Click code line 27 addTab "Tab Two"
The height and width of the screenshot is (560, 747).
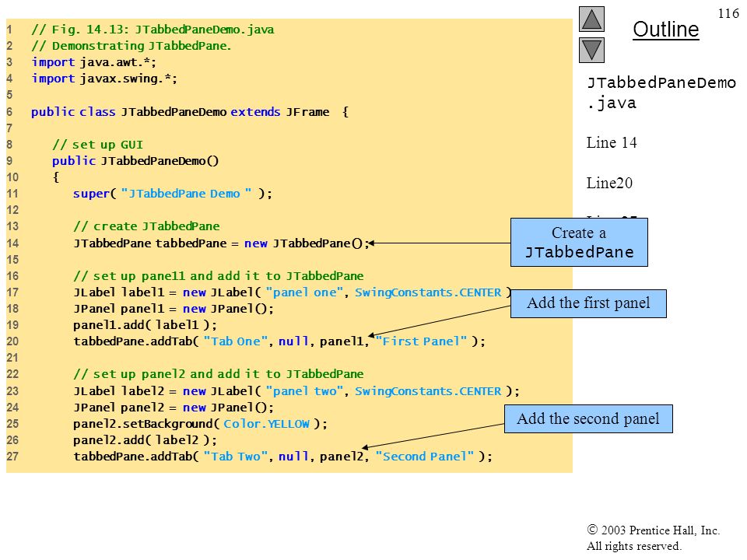pyautogui.click(x=283, y=457)
